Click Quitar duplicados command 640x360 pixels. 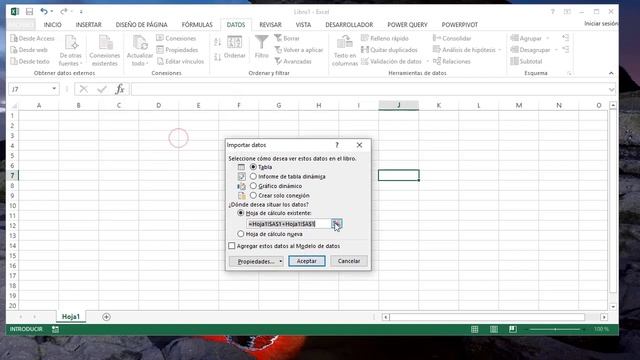pos(389,50)
